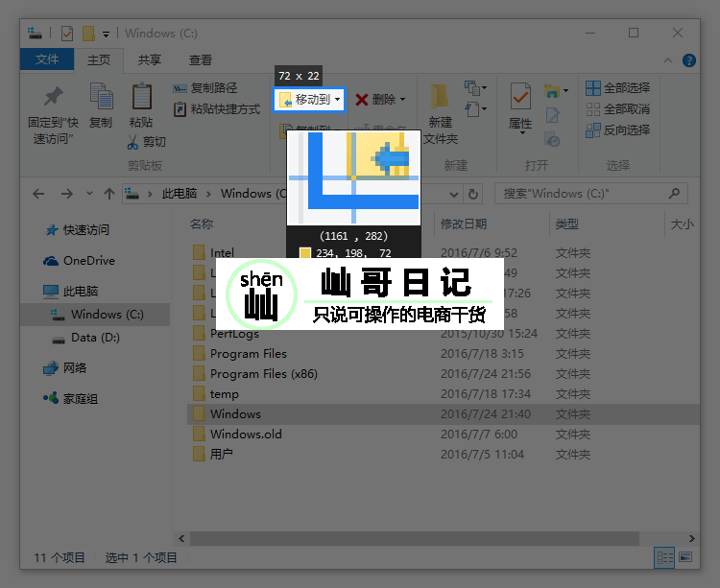Click the horizontal scrollbar thumb
The width and height of the screenshot is (720, 588).
415,538
